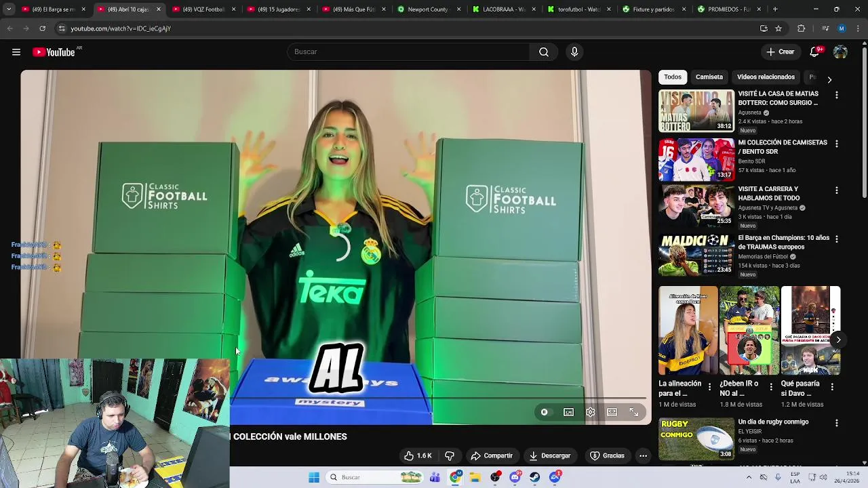
Task: Open the EA app from the taskbar
Action: (555, 477)
